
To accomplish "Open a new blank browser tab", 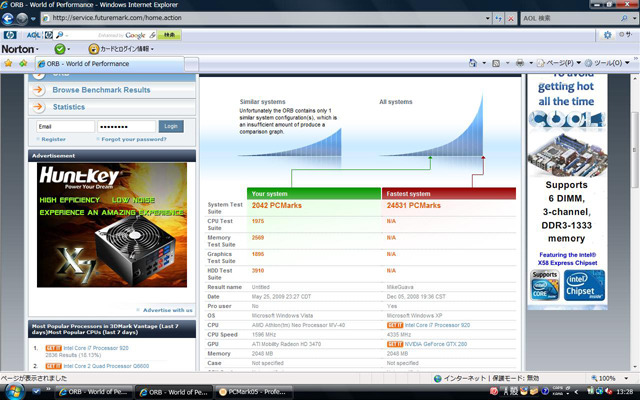I will tap(191, 64).
